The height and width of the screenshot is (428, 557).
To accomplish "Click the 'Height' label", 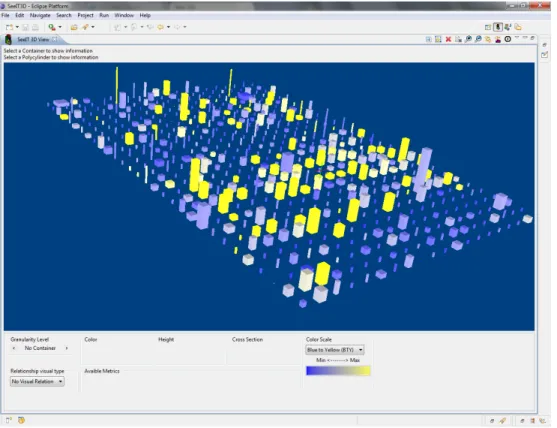I will click(166, 340).
